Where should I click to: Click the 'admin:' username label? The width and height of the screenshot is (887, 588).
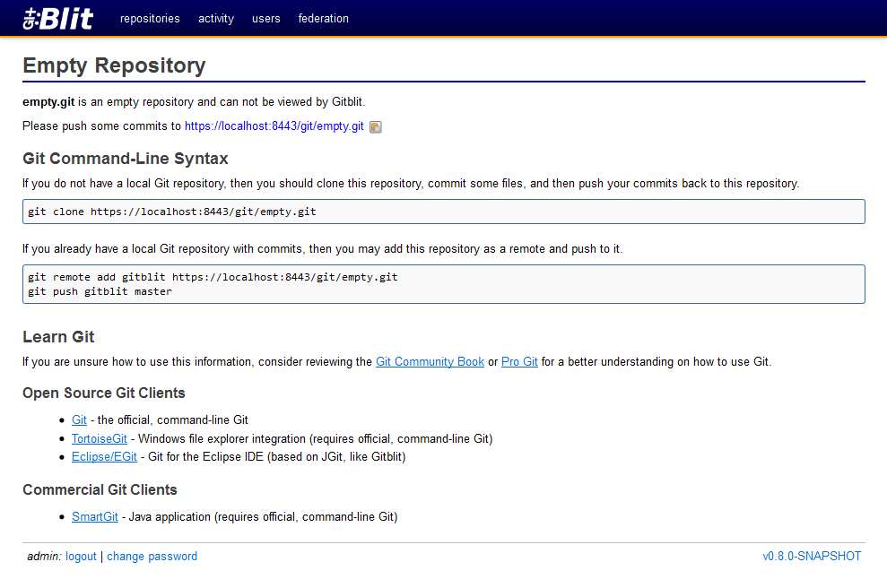(x=44, y=557)
